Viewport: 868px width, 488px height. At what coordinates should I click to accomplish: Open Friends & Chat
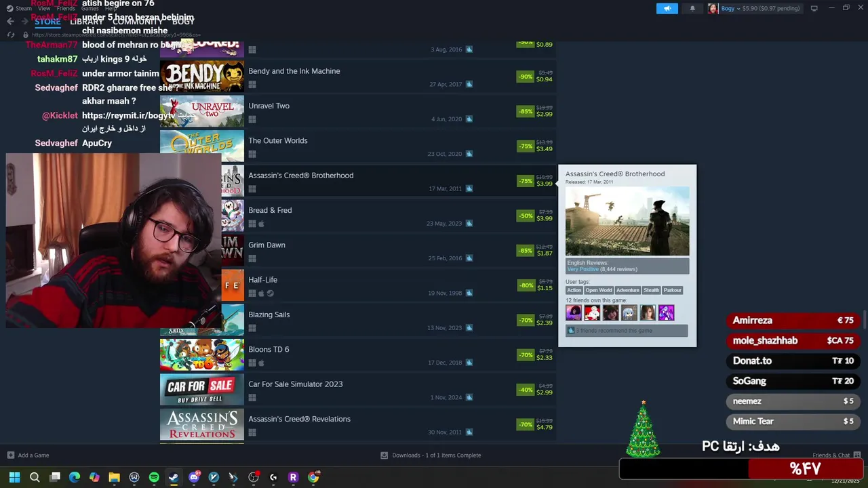click(x=836, y=455)
